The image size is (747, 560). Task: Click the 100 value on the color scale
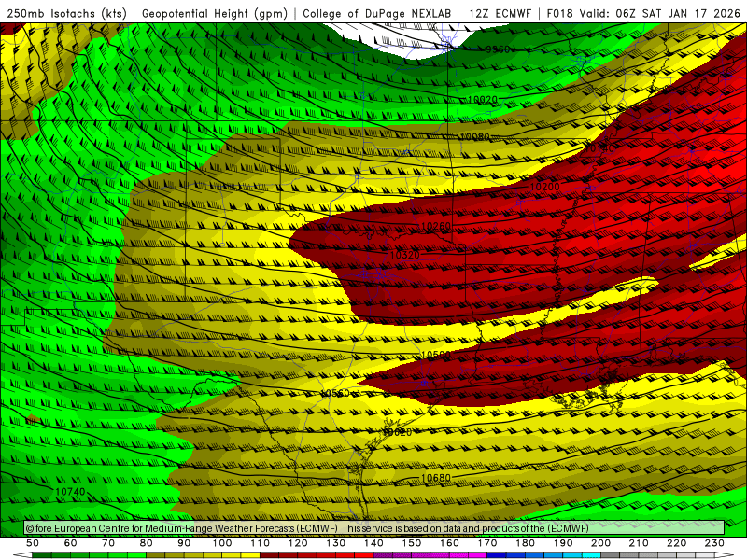[x=222, y=543]
